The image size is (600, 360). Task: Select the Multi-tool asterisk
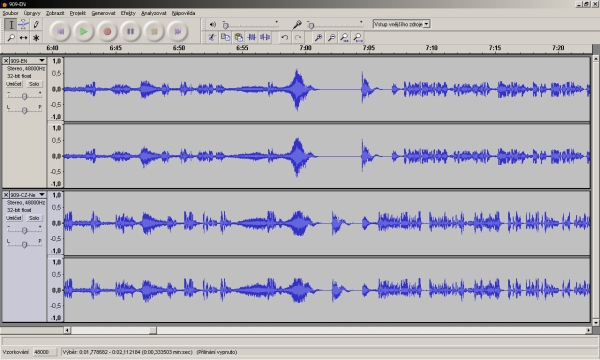tap(36, 37)
